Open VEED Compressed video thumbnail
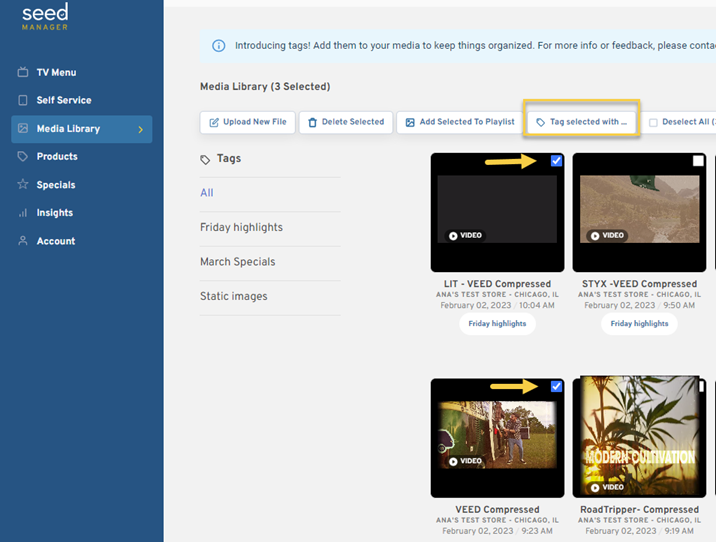This screenshot has width=716, height=542. pos(497,438)
